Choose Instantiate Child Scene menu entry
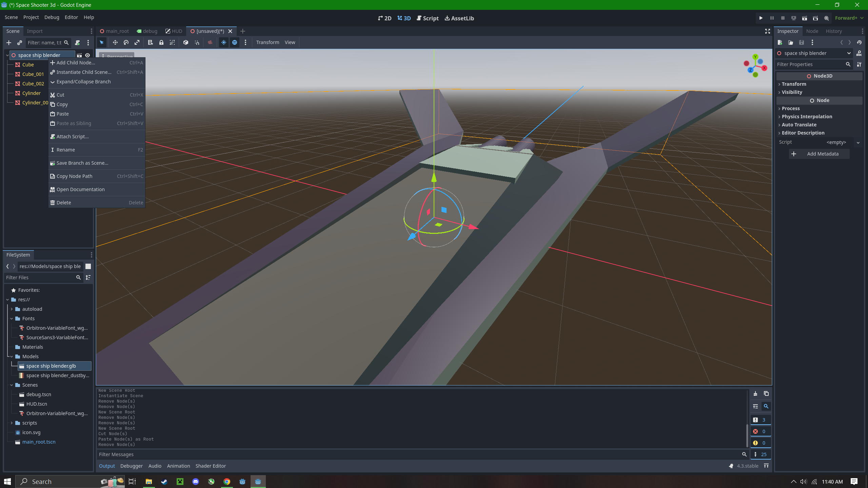Image resolution: width=868 pixels, height=488 pixels. click(97, 72)
